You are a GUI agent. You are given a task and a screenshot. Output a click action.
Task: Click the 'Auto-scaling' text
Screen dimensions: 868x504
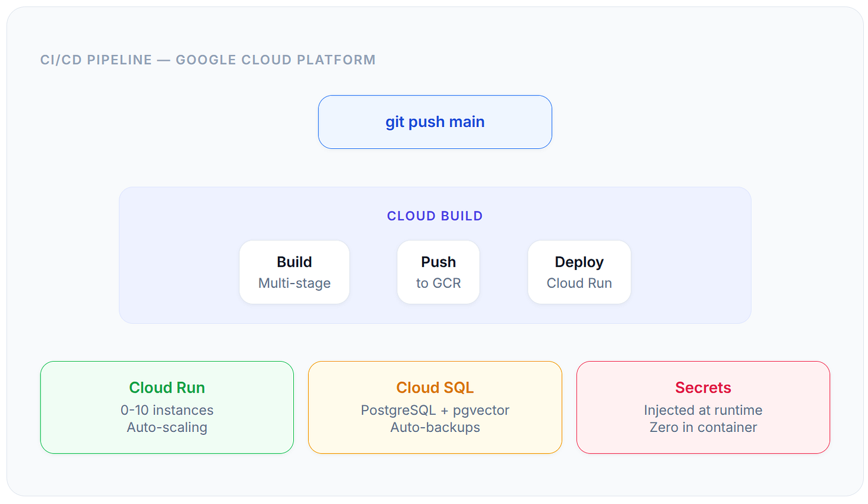coord(167,427)
